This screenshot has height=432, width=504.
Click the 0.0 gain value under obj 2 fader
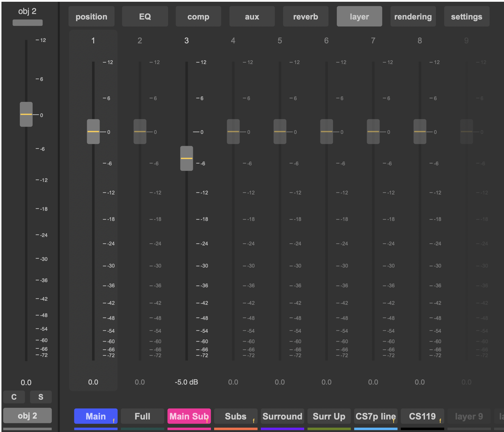[x=26, y=383]
